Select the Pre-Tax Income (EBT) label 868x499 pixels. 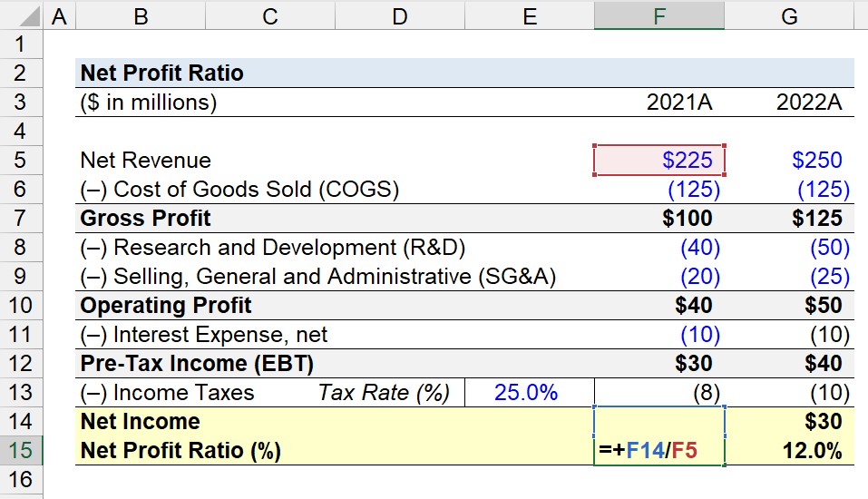[x=197, y=363]
